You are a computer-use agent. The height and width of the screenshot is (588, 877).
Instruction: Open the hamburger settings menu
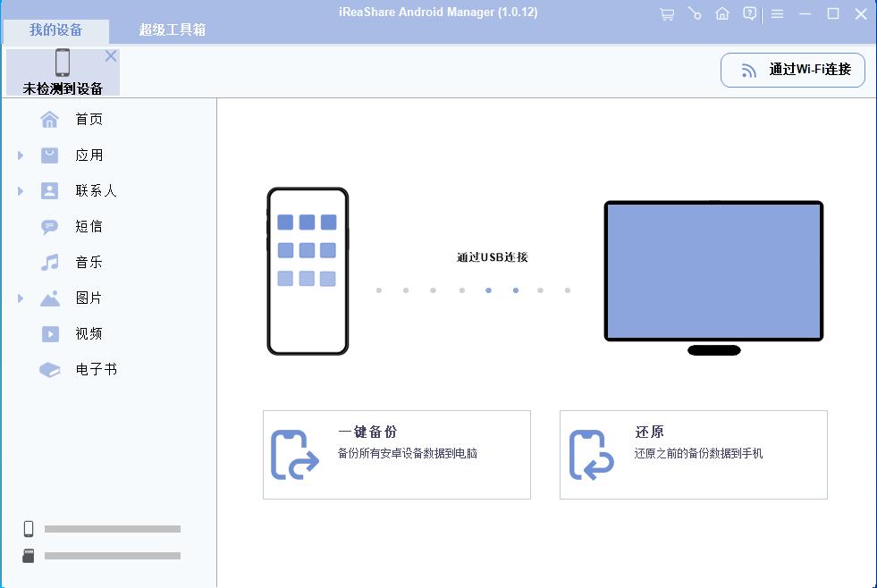777,14
